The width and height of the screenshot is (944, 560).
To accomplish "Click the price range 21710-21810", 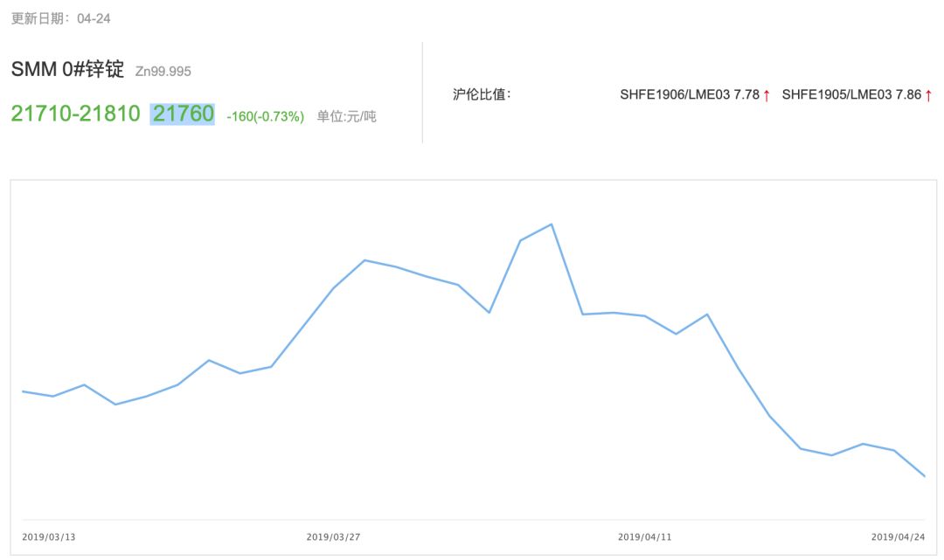I will (x=75, y=114).
